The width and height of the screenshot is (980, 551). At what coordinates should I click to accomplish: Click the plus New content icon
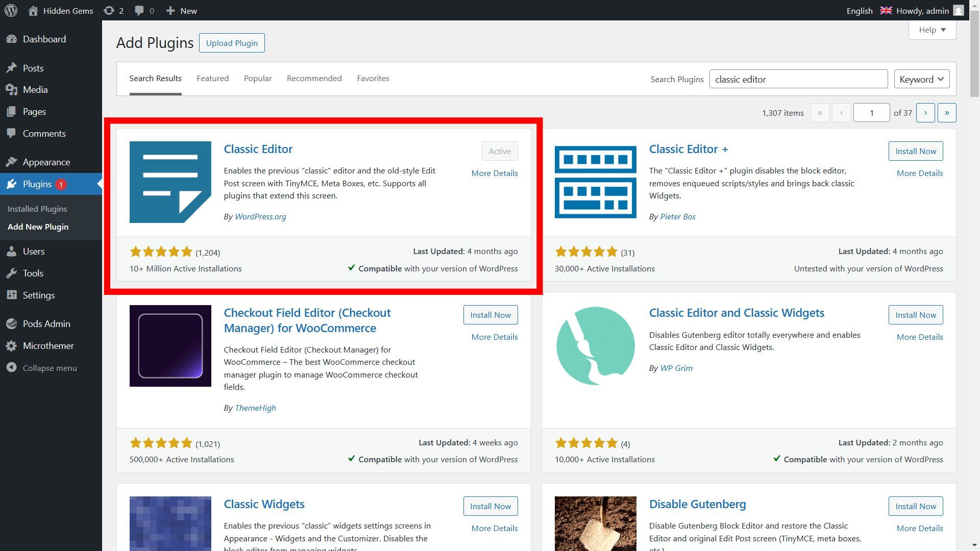coord(171,10)
